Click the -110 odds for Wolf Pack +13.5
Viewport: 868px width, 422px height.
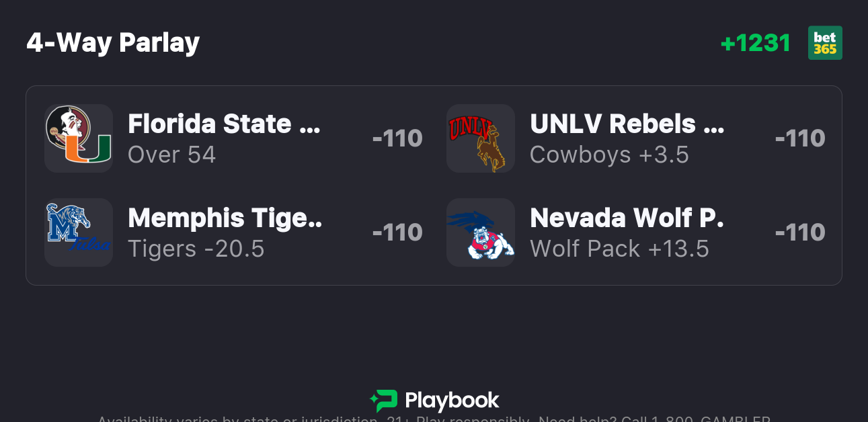[800, 233]
